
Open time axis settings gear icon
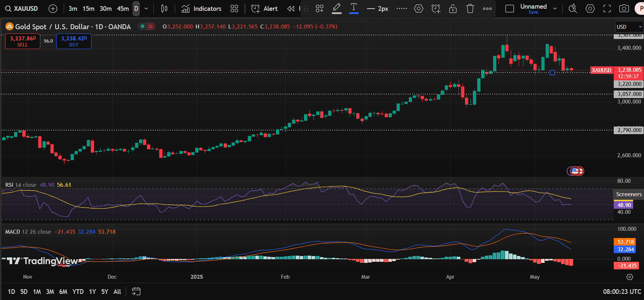pyautogui.click(x=630, y=277)
